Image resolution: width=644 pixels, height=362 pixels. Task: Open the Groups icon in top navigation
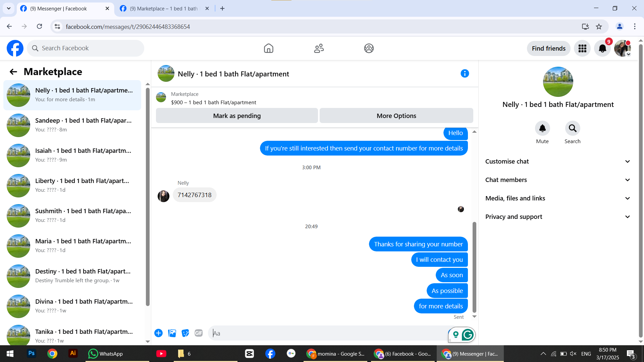(369, 48)
